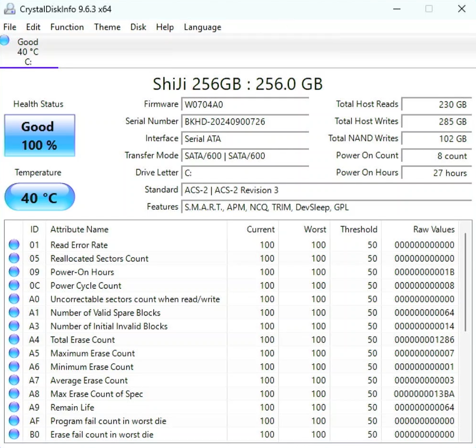This screenshot has width=476, height=448.
Task: Click the status orb for Uncorrectable sectors count row
Action: tap(14, 299)
